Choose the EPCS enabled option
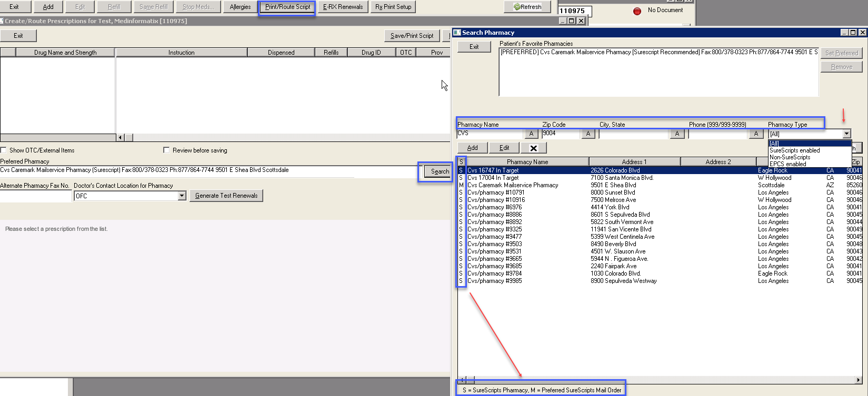This screenshot has height=396, width=868. tap(787, 164)
